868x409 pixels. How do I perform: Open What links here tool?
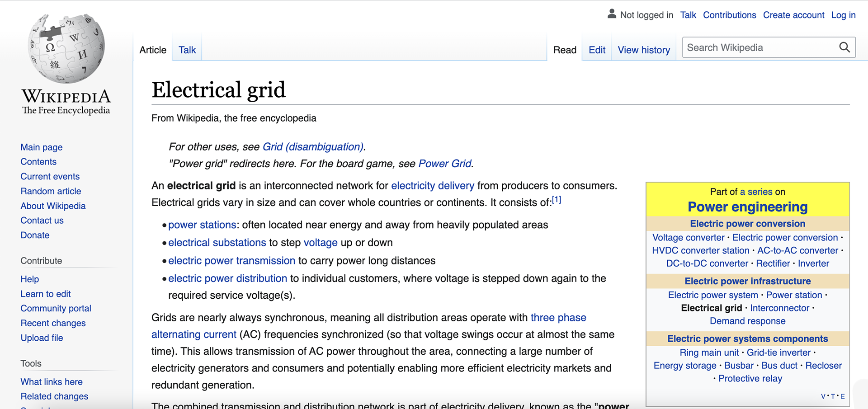pos(52,381)
